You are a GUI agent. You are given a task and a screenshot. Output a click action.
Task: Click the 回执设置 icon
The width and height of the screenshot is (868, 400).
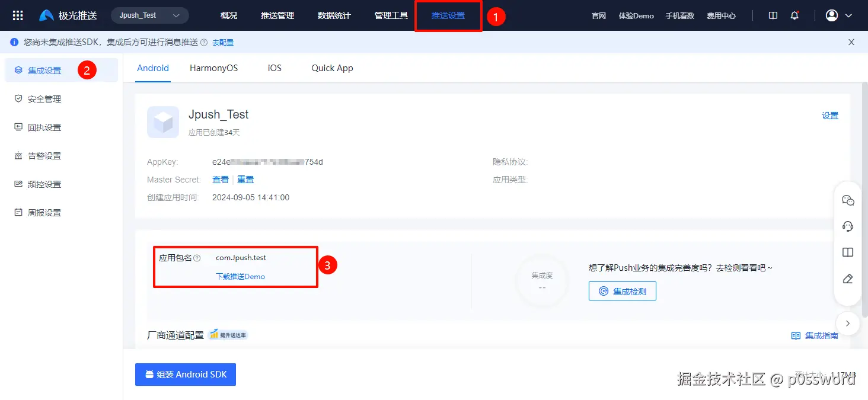point(18,127)
